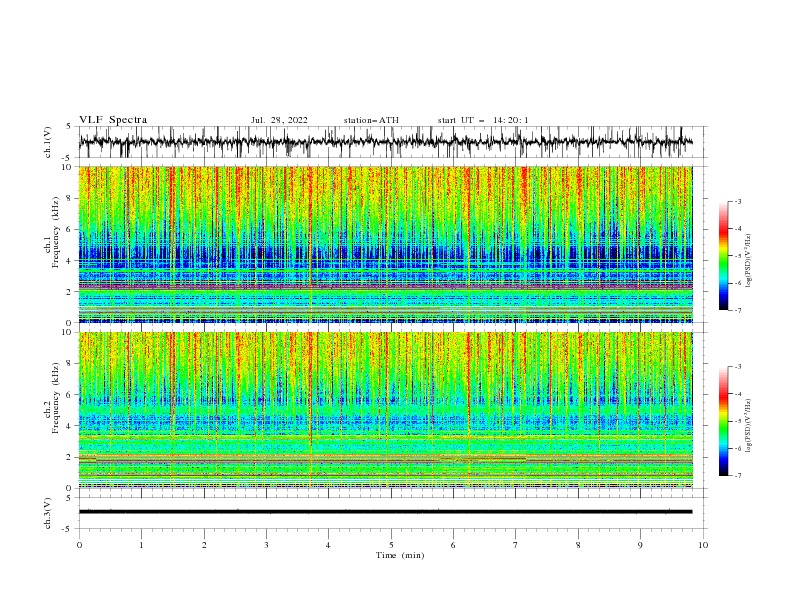Click upper colorbar 'log(PSD)(V²/Hz)' label
The width and height of the screenshot is (792, 612).
pyautogui.click(x=749, y=261)
